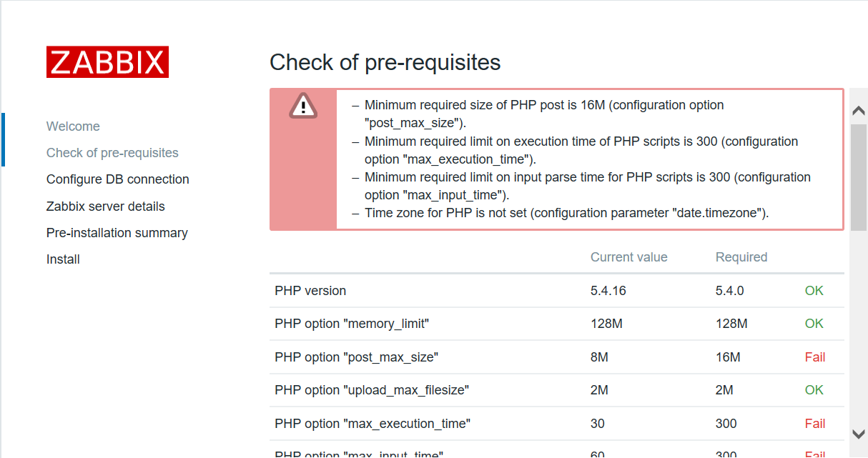This screenshot has height=458, width=868.
Task: Click the Fail status for post_max_size
Action: pos(814,357)
